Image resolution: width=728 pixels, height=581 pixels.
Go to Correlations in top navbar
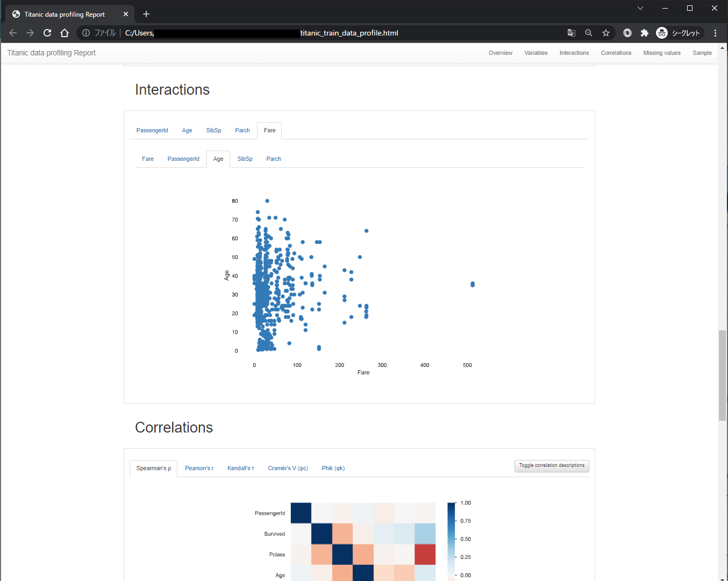(616, 53)
